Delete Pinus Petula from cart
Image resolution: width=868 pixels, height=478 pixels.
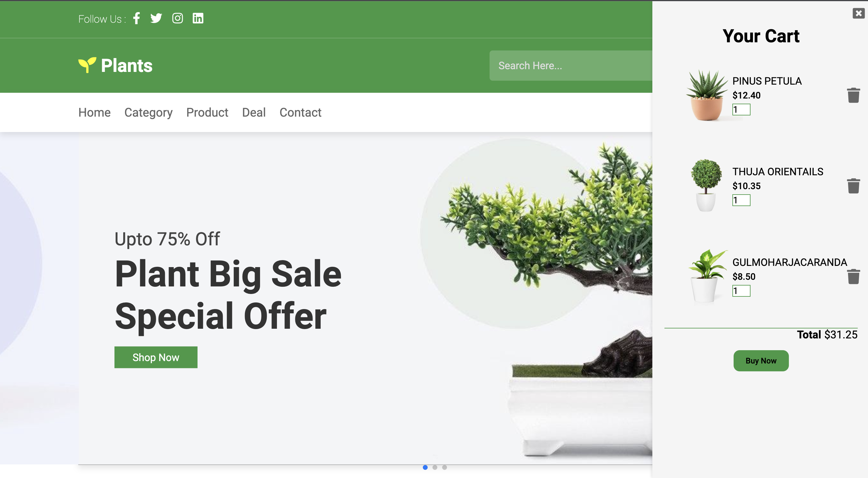pyautogui.click(x=853, y=95)
